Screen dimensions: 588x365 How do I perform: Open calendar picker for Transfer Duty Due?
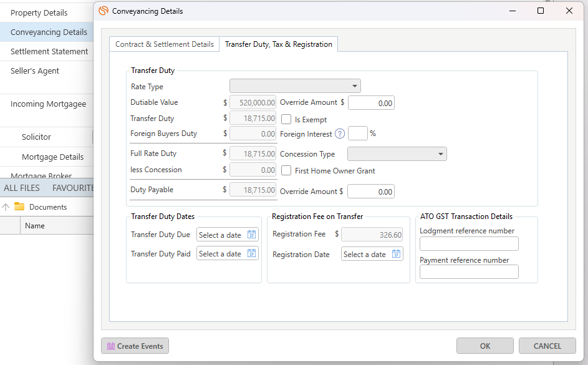point(252,235)
